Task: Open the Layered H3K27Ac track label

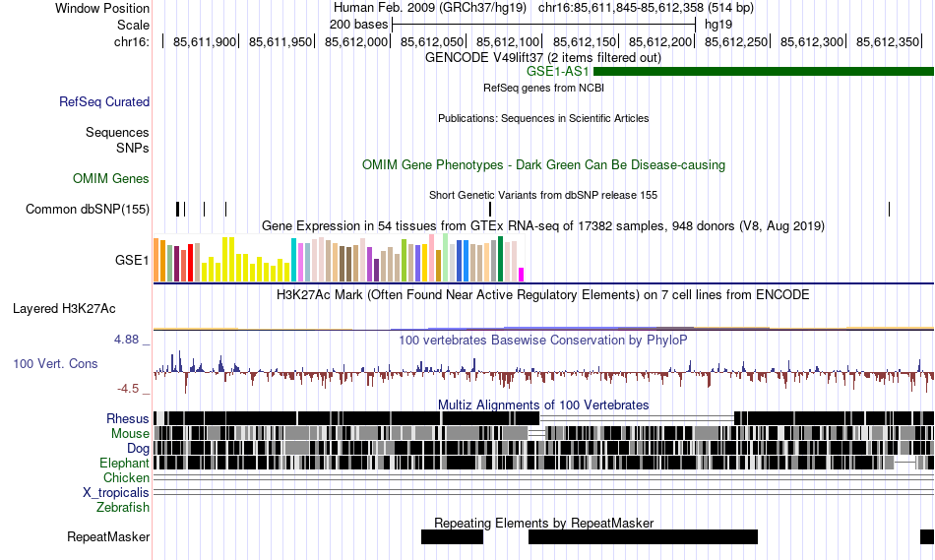Action: point(64,308)
